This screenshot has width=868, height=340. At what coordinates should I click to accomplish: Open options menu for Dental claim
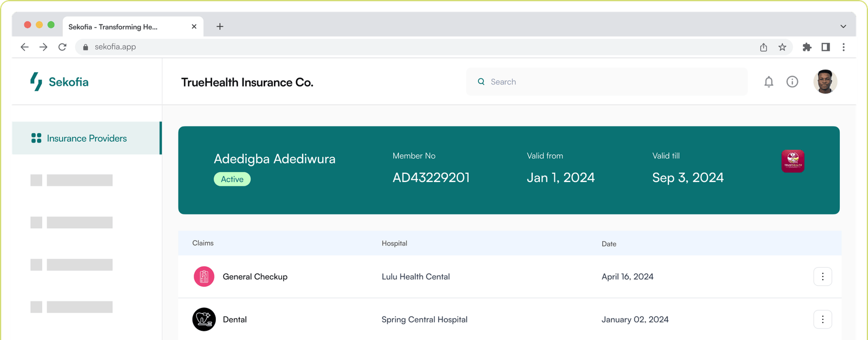pos(822,319)
